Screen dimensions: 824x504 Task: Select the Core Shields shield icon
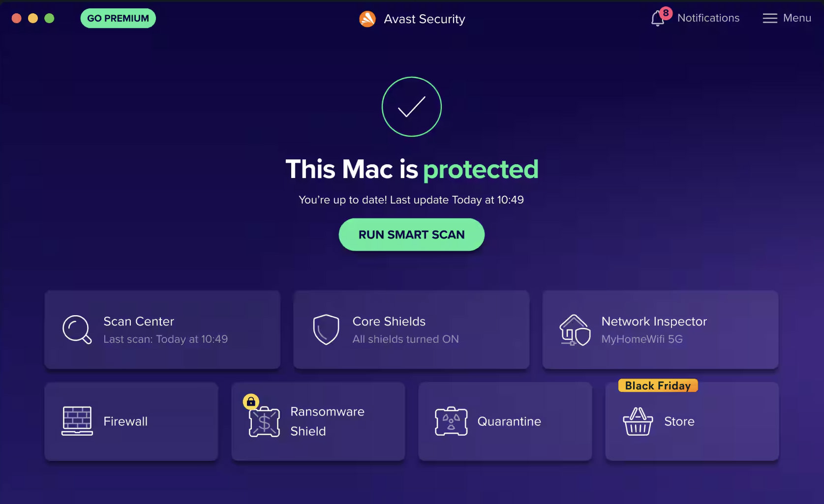(326, 329)
